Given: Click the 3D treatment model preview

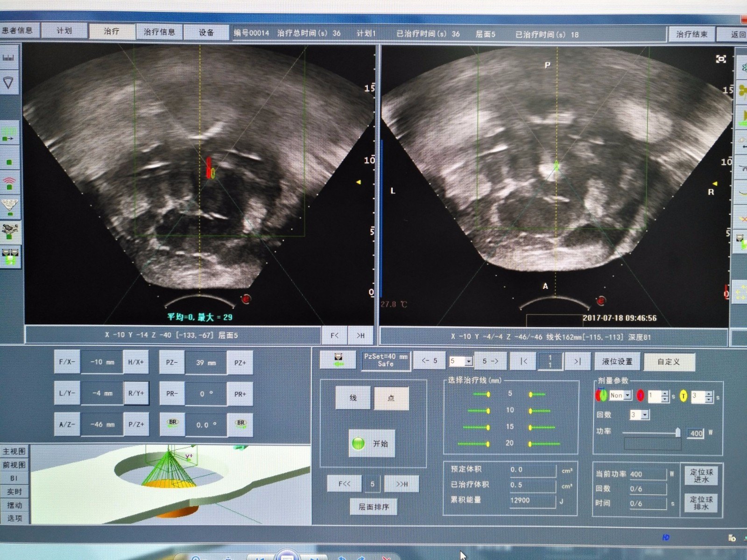Looking at the screenshot, I should click(x=170, y=484).
